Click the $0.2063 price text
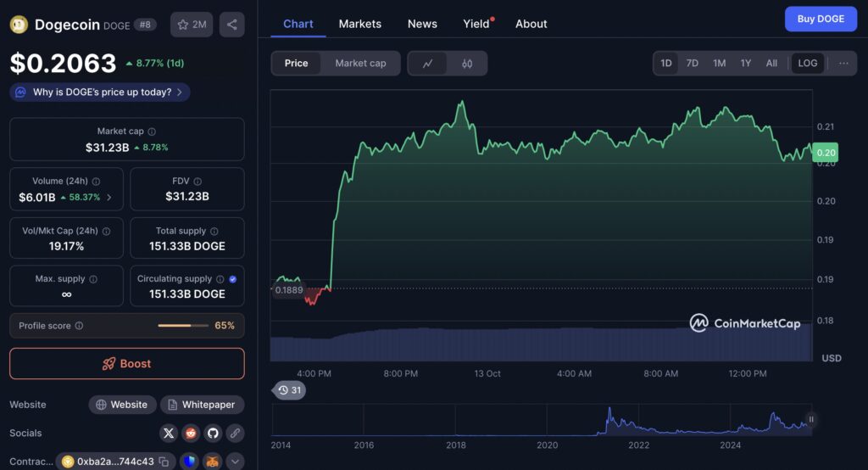The width and height of the screenshot is (868, 470). coord(63,63)
